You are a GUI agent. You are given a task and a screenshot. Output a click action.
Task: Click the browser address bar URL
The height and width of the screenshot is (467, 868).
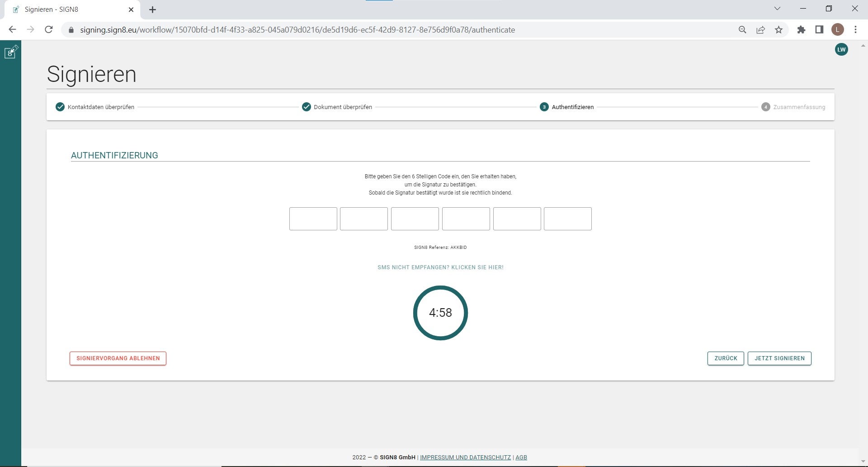pos(297,30)
